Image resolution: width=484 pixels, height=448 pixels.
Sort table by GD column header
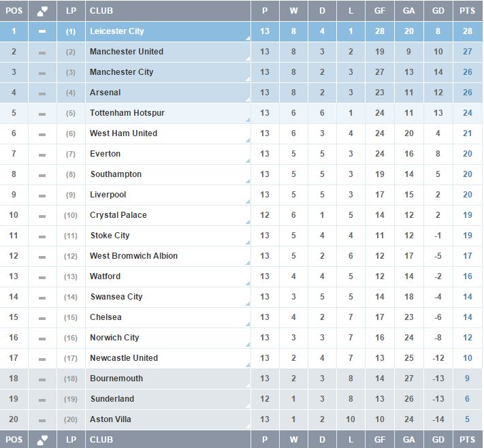tap(438, 11)
